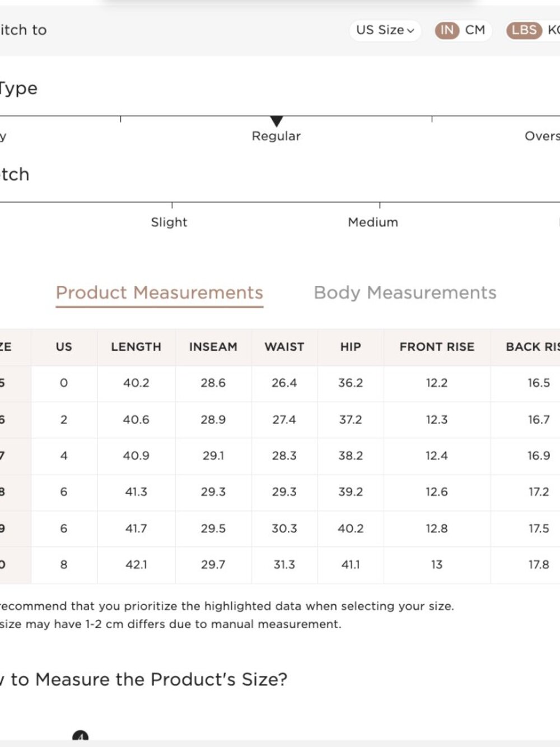The width and height of the screenshot is (560, 747).
Task: Click the US column header
Action: pyautogui.click(x=64, y=347)
